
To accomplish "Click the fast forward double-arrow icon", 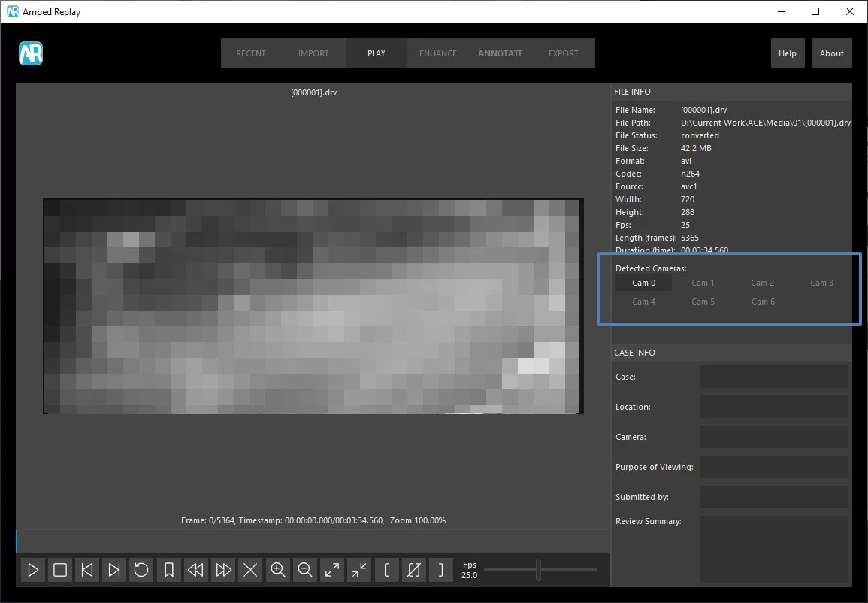I will pos(223,570).
